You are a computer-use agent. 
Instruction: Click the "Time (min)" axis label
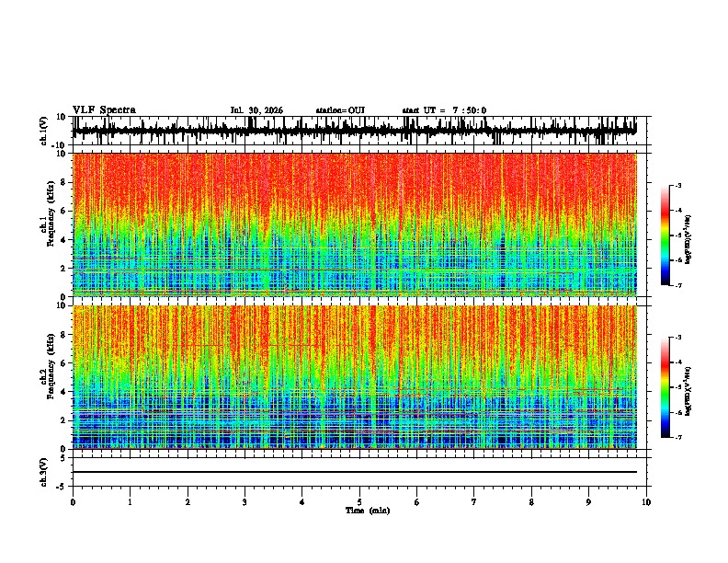368,511
